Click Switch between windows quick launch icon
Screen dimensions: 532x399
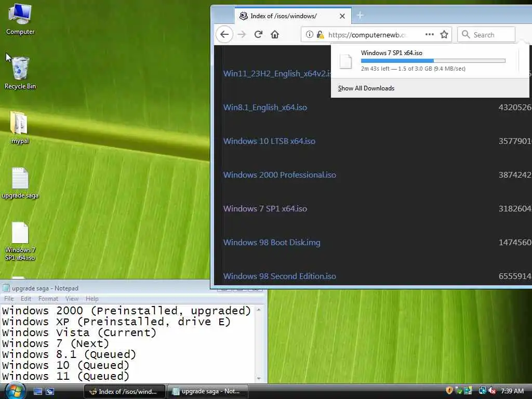tap(50, 391)
